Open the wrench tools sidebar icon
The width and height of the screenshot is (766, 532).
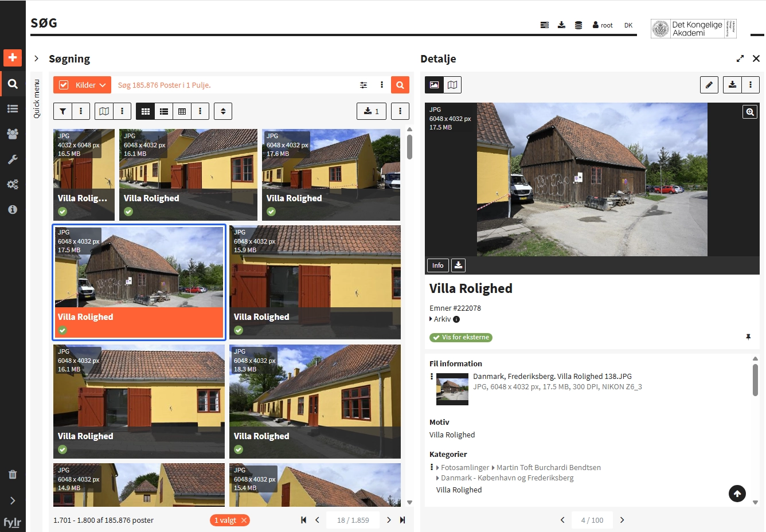click(13, 159)
